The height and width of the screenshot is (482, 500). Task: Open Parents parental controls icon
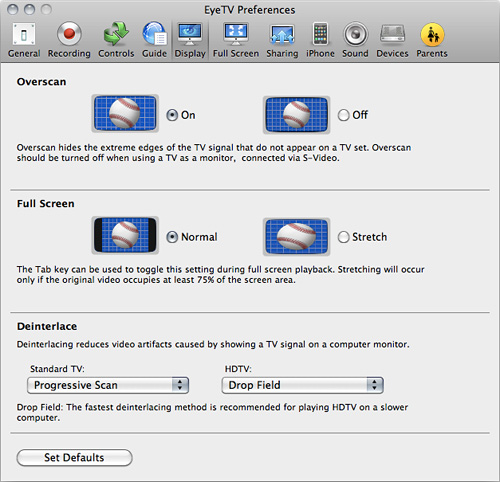click(x=432, y=40)
